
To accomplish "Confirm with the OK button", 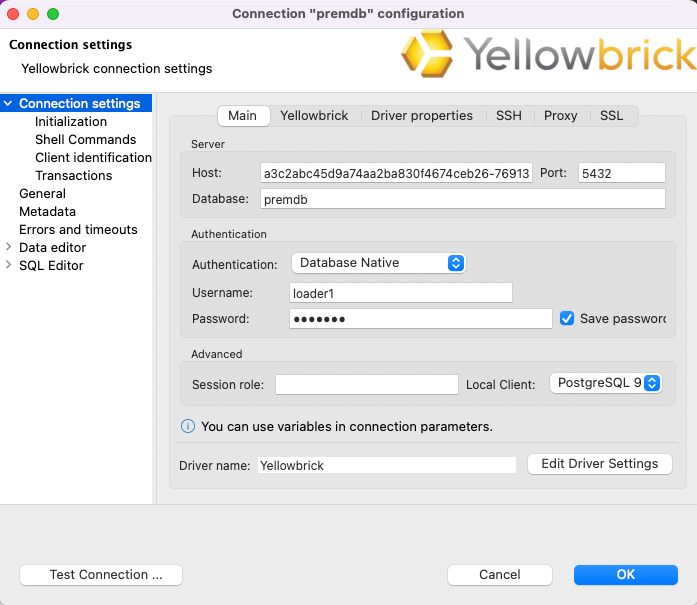I will coord(625,575).
